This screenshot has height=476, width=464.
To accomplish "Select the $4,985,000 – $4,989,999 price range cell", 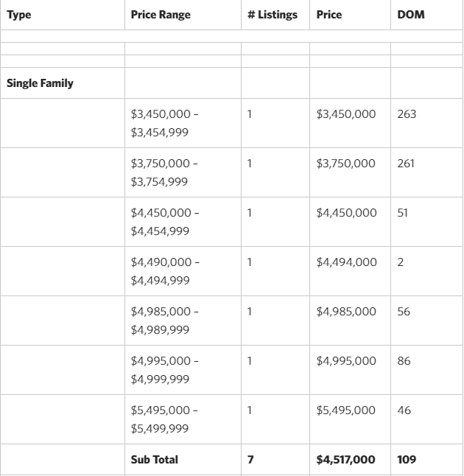I will (x=164, y=321).
